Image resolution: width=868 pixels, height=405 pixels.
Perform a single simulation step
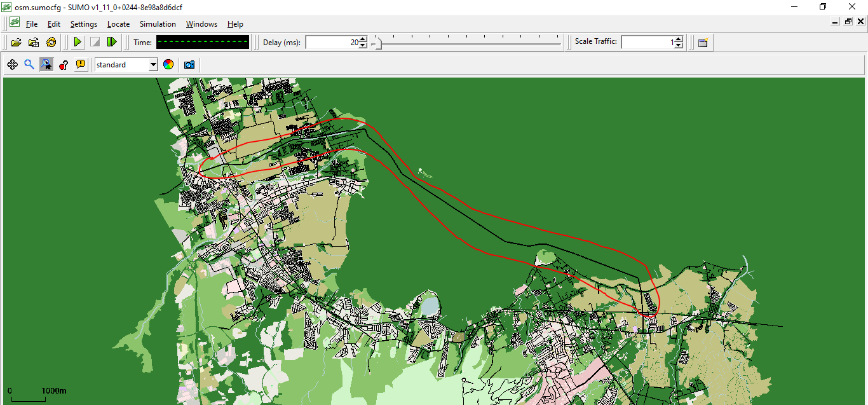click(112, 42)
